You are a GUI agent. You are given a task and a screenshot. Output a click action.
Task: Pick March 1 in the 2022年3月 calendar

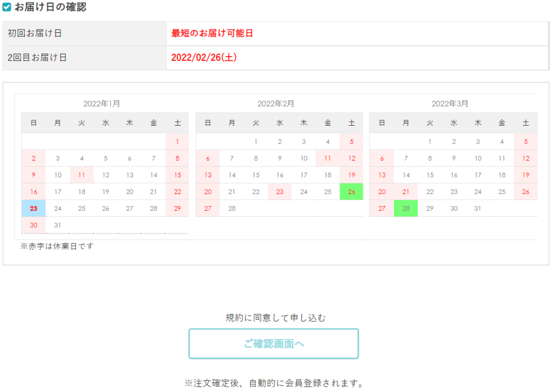430,141
